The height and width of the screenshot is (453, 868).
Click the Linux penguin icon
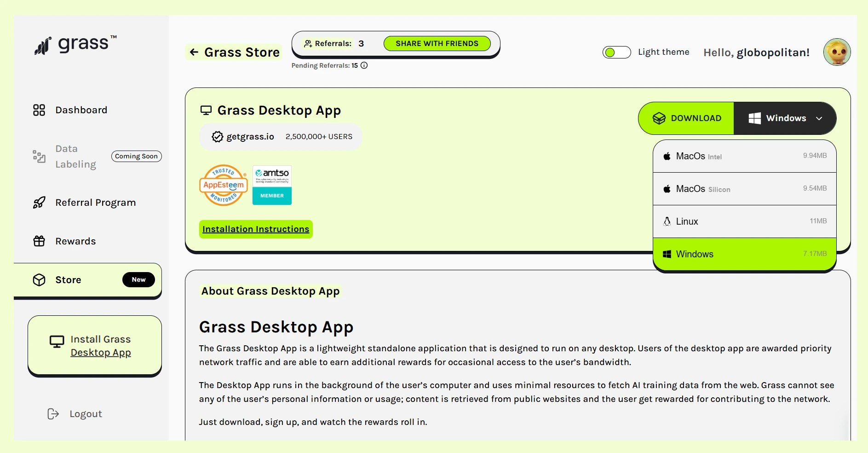[x=667, y=221]
